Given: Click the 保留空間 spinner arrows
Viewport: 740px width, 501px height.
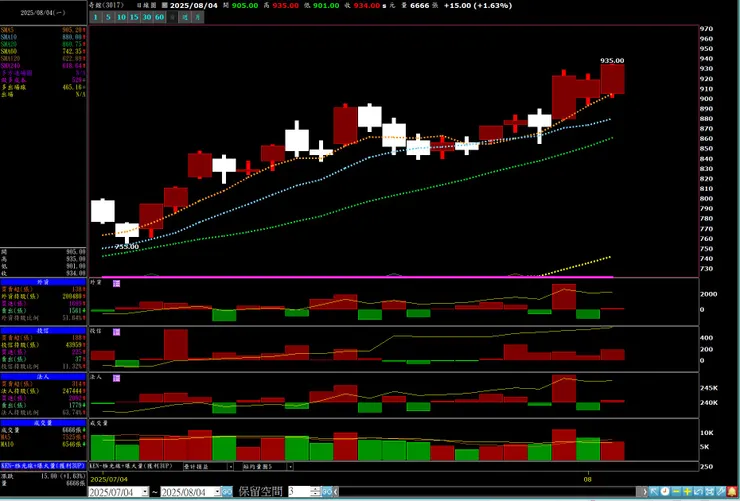Looking at the screenshot, I should [316, 492].
